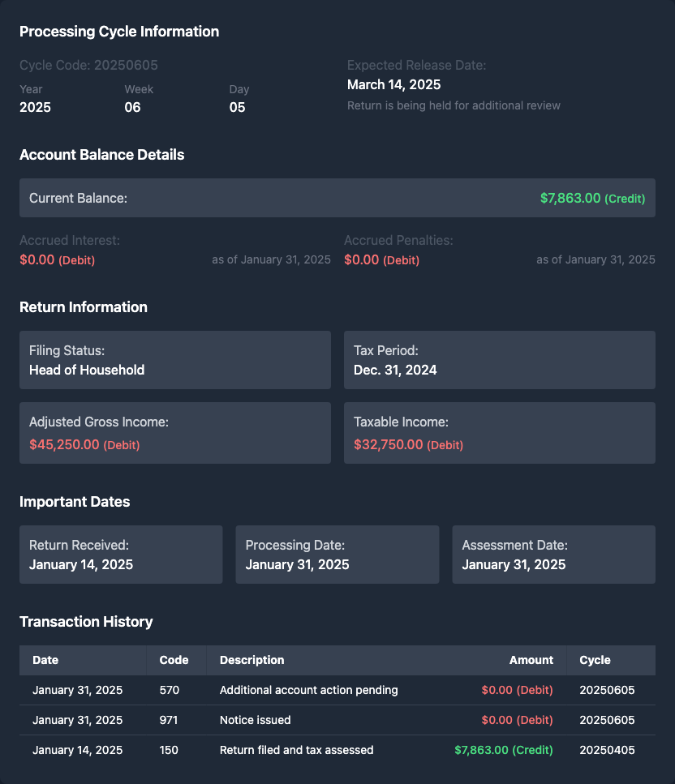Select the Cycle Code 20250605 text
This screenshot has height=784, width=675.
click(x=88, y=65)
